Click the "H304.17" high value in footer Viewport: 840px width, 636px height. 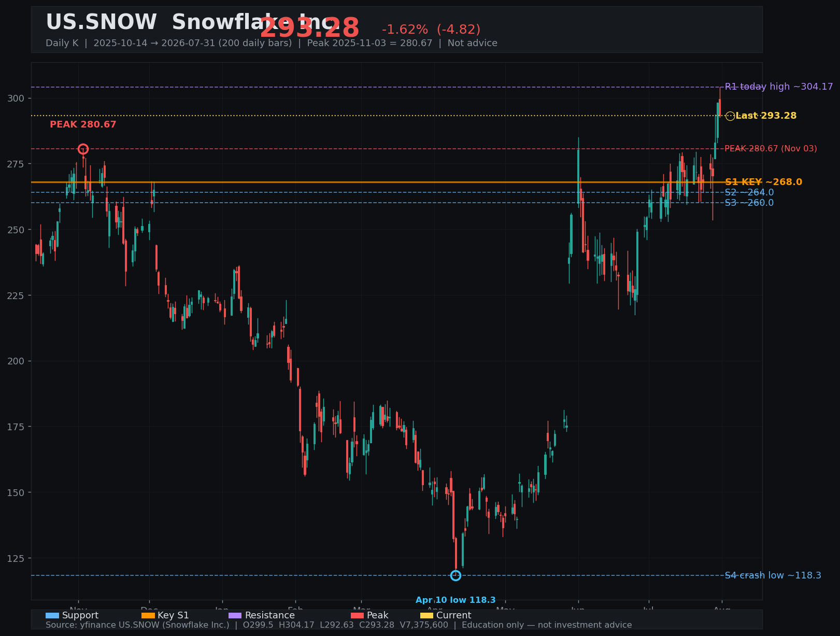(x=296, y=625)
